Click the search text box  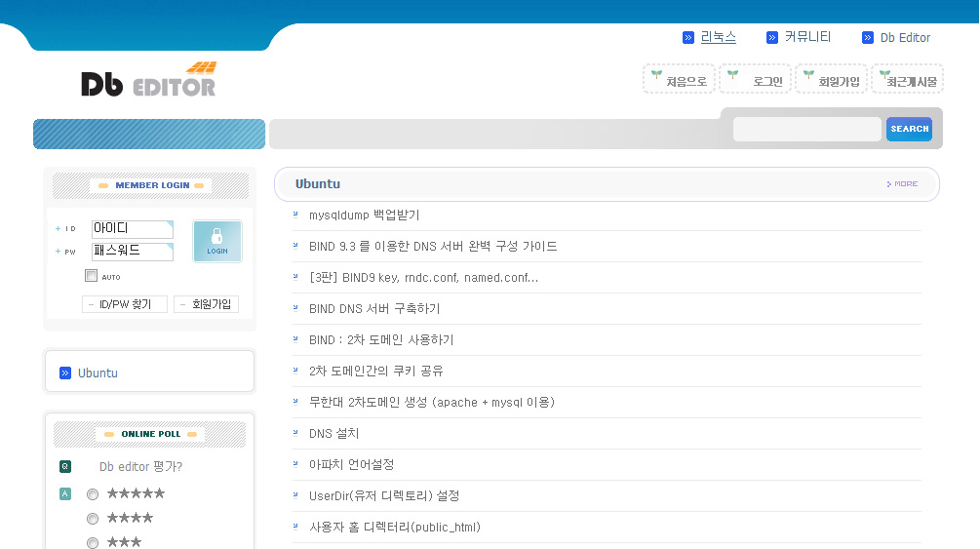click(x=806, y=129)
